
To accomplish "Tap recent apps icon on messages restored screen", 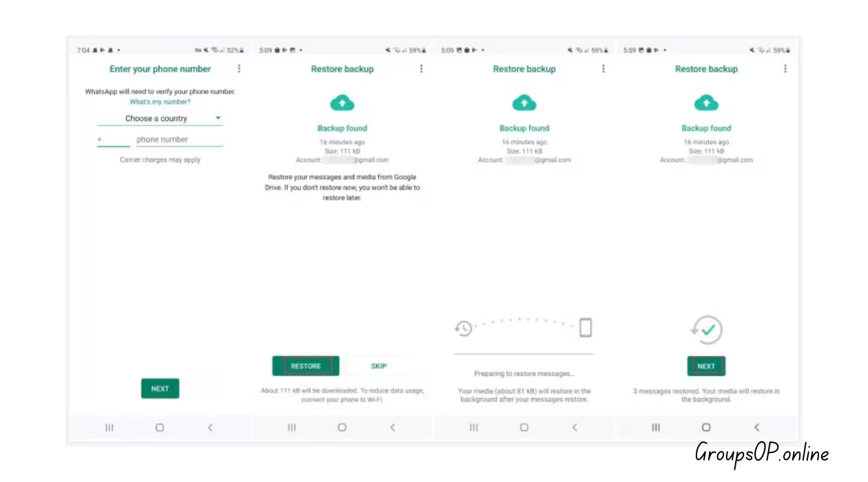I will pos(656,428).
